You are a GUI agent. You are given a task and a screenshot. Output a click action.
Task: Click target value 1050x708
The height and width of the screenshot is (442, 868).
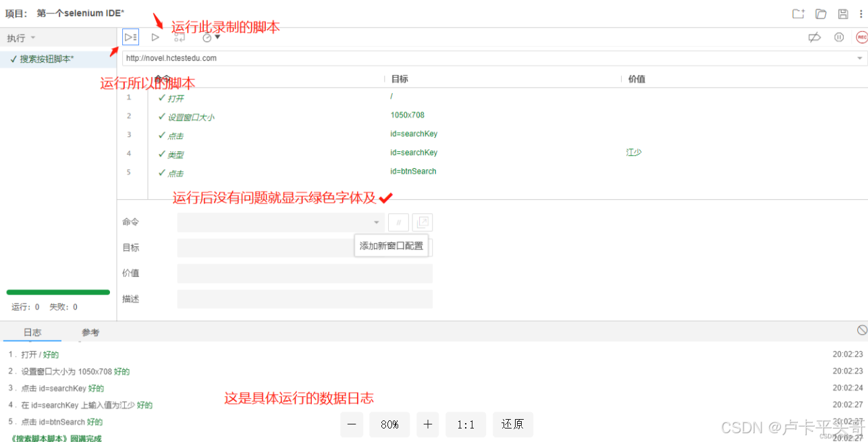pyautogui.click(x=408, y=115)
